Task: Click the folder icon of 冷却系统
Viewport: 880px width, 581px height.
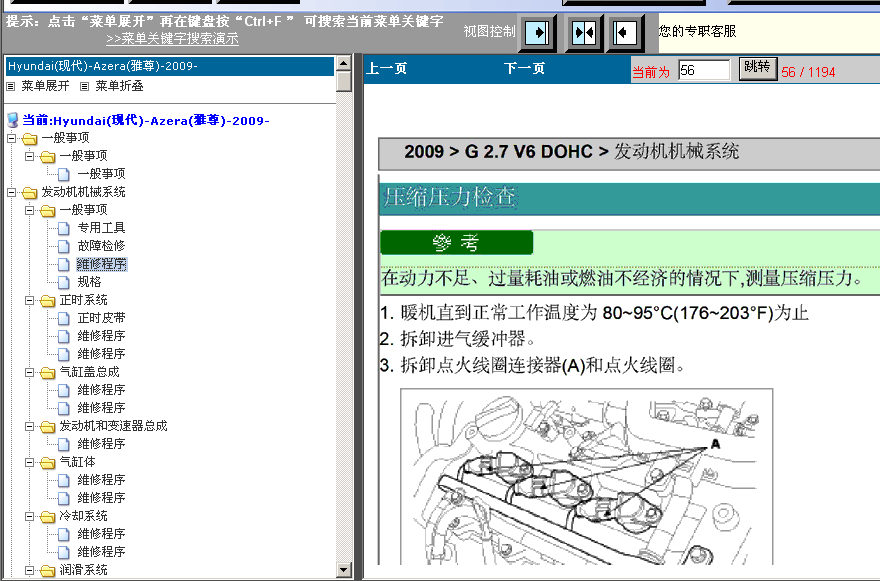Action: pos(48,516)
